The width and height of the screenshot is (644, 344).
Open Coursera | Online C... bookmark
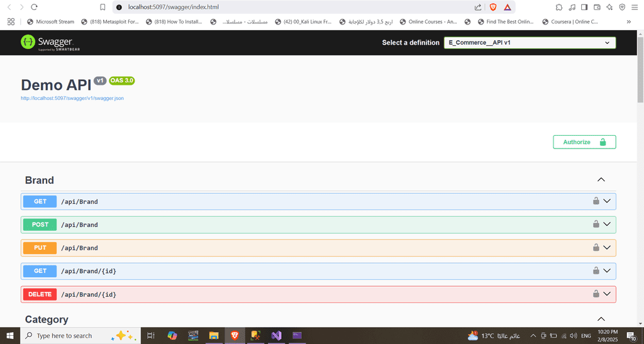tap(570, 22)
